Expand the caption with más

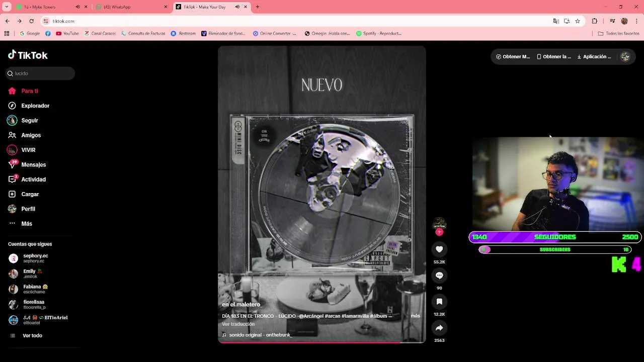pyautogui.click(x=415, y=316)
